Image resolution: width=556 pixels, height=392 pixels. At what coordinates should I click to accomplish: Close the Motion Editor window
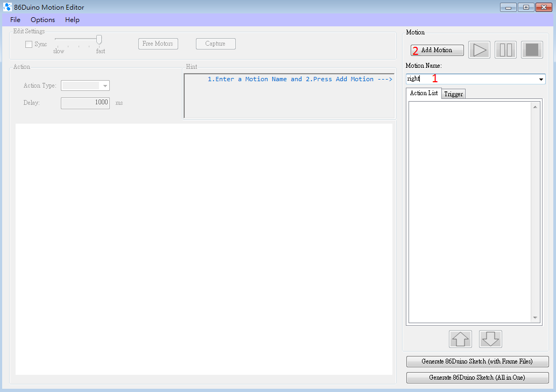click(x=544, y=8)
